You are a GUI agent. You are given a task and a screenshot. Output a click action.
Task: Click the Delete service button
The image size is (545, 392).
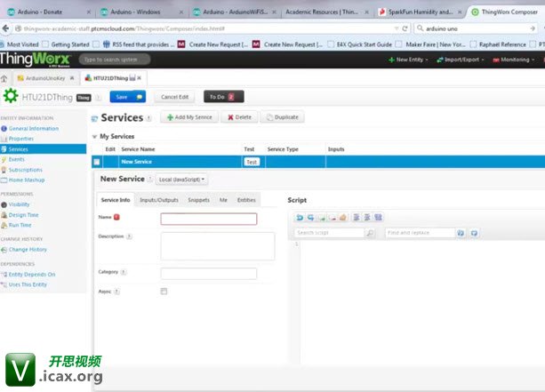(x=239, y=117)
